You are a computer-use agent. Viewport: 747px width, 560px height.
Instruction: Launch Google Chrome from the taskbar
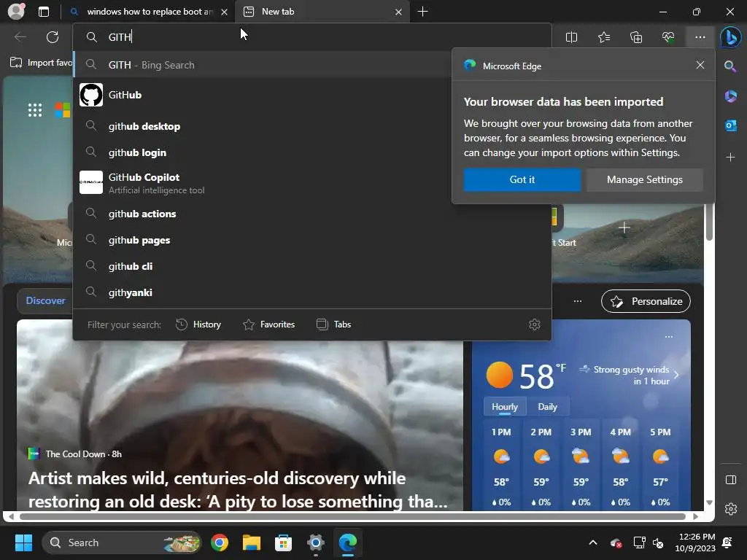[220, 542]
